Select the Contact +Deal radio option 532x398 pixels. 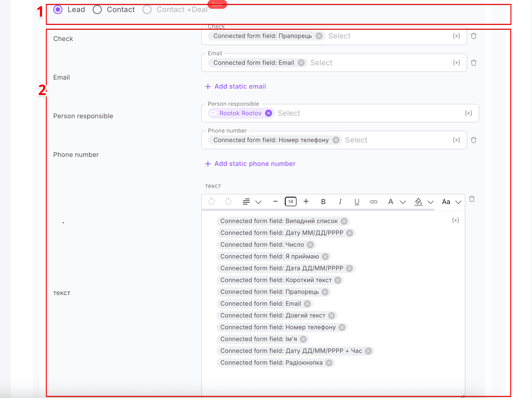[x=147, y=10]
